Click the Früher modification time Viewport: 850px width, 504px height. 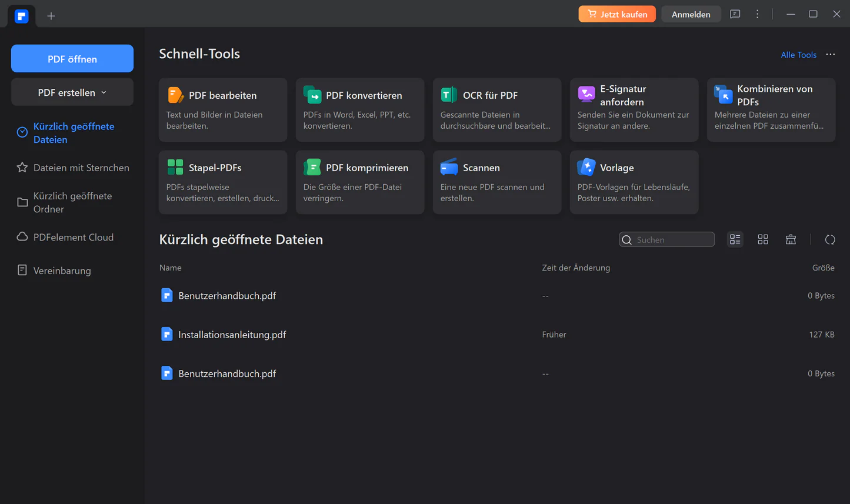(x=554, y=334)
